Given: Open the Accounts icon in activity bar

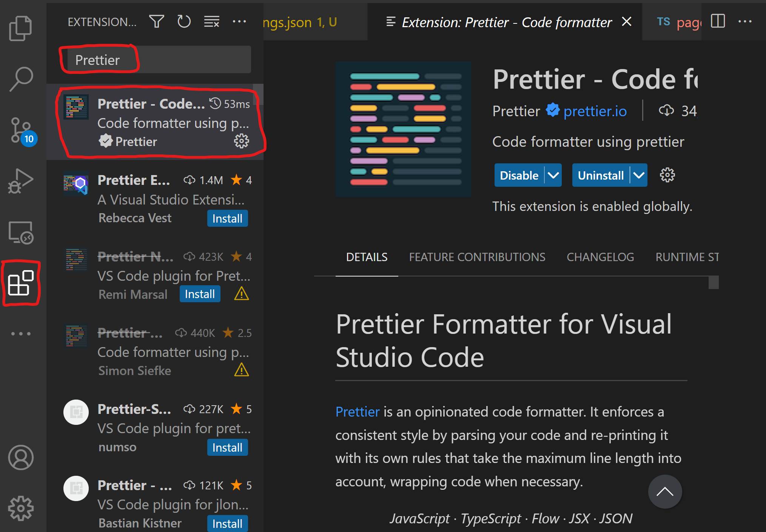Looking at the screenshot, I should [21, 457].
